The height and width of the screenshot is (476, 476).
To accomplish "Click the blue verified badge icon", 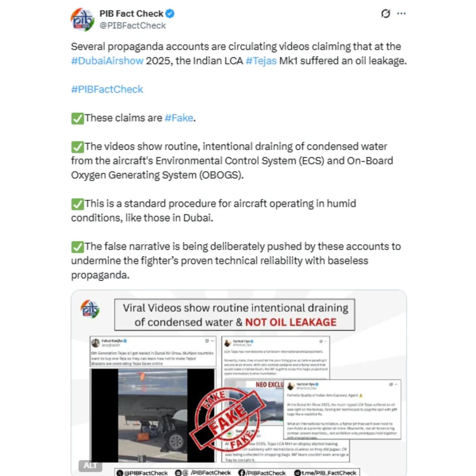I will click(170, 14).
